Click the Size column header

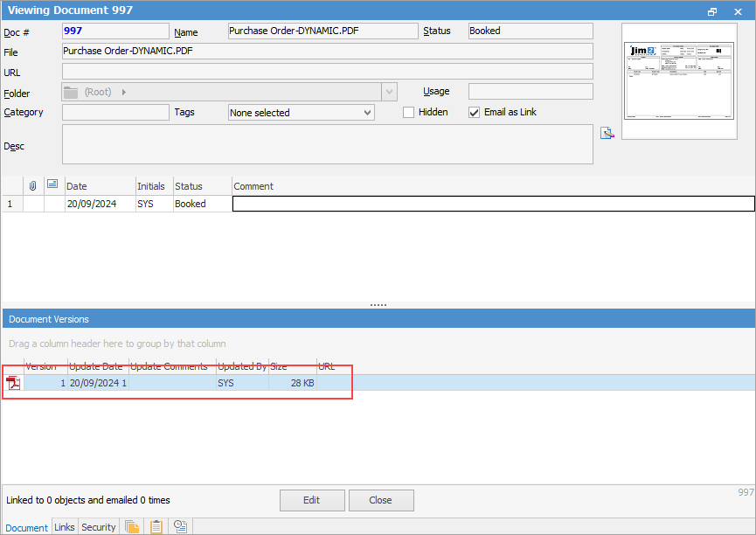[292, 366]
